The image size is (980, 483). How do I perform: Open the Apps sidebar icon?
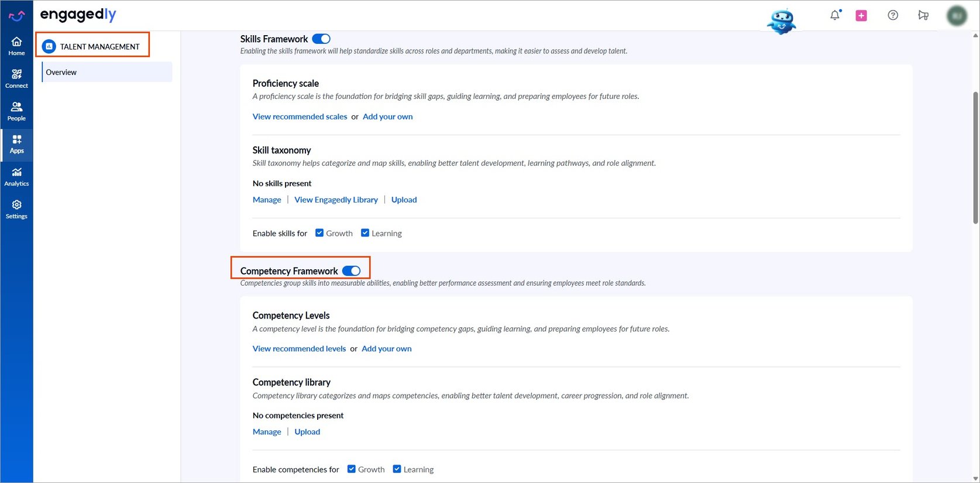tap(16, 144)
